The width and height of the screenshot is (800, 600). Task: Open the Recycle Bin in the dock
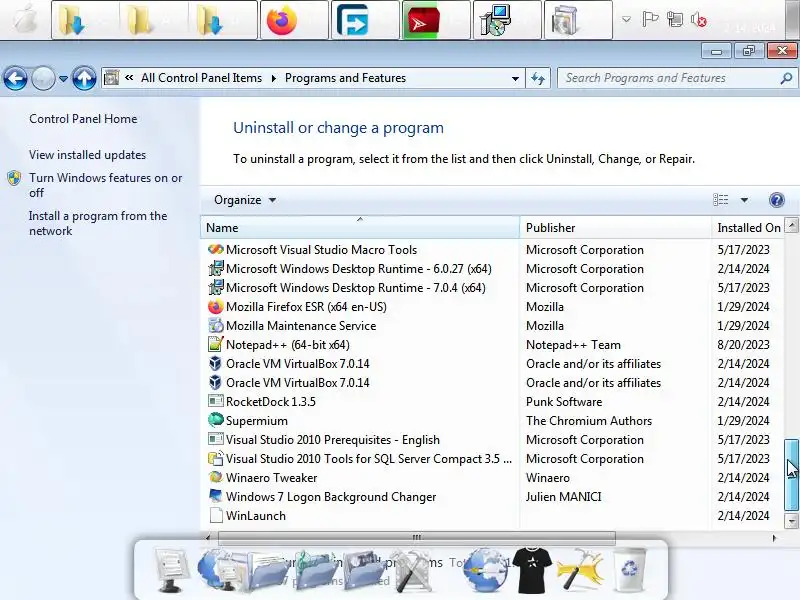click(x=630, y=568)
